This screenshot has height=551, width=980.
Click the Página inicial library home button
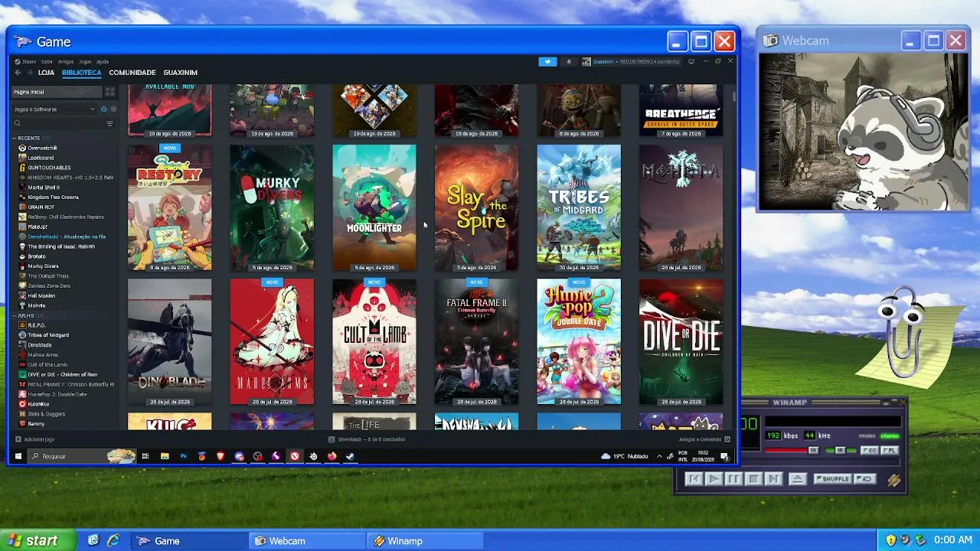pos(57,92)
